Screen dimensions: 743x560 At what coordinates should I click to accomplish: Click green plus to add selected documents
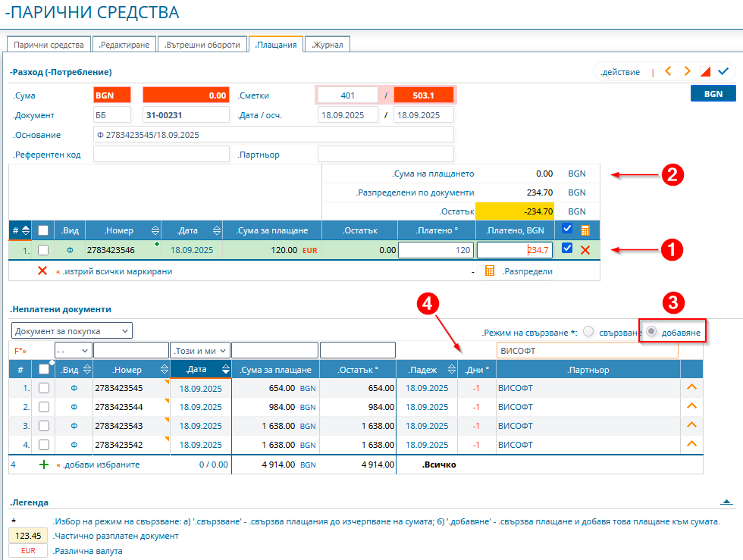coord(43,464)
